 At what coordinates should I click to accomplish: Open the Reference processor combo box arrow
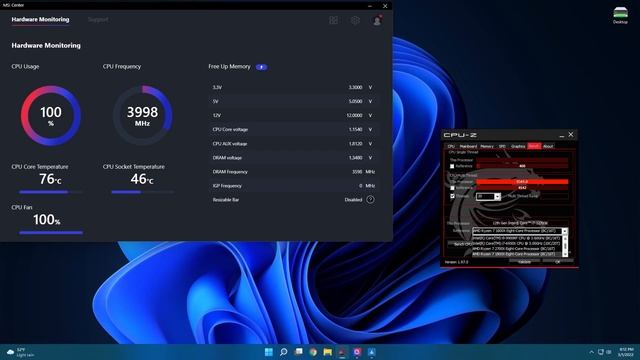pyautogui.click(x=565, y=231)
